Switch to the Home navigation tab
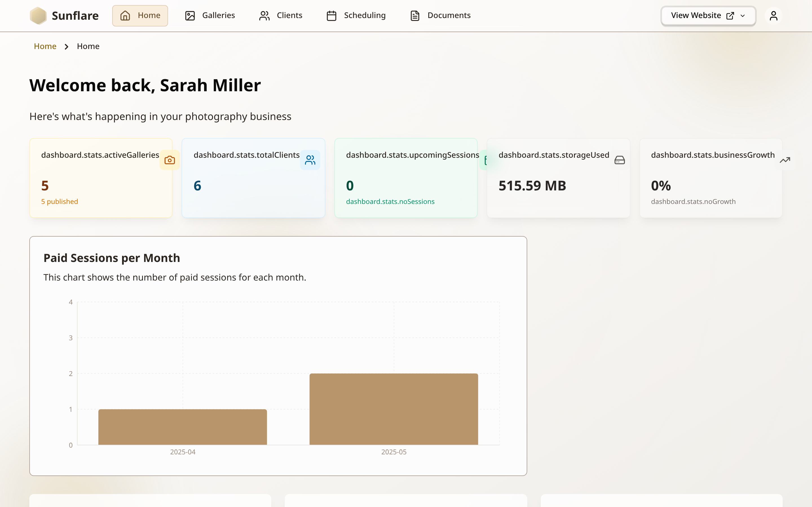Viewport: 812px width, 507px height. click(x=140, y=15)
